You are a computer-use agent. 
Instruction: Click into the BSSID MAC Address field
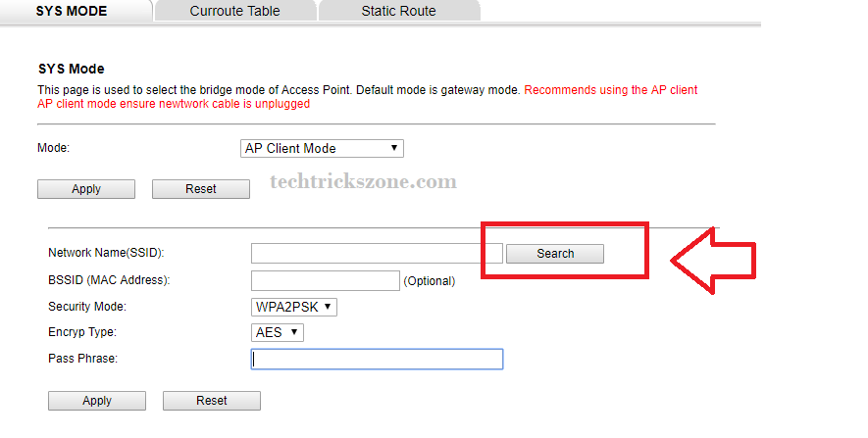326,281
